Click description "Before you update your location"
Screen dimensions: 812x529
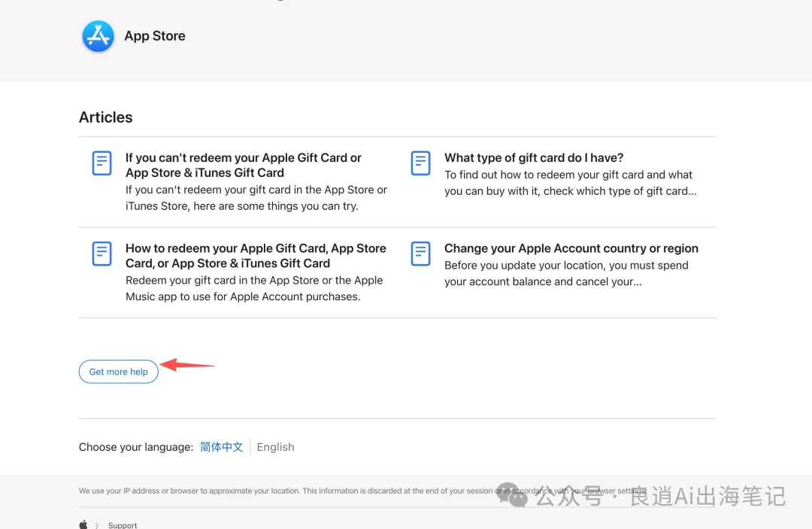click(x=567, y=274)
